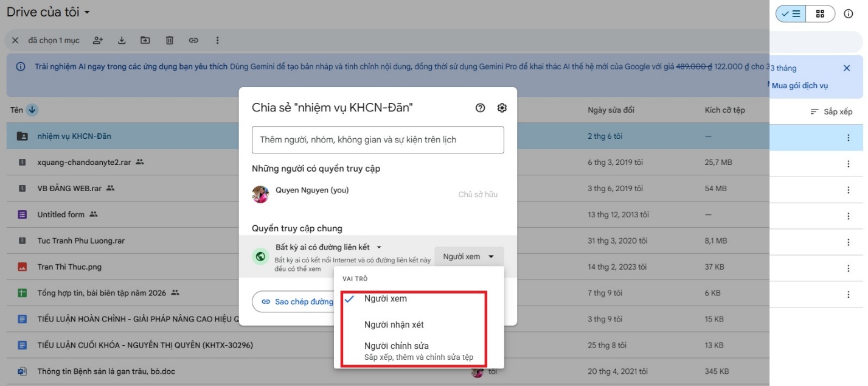Click the Mua gói dịch vụ link
The image size is (868, 386).
800,86
